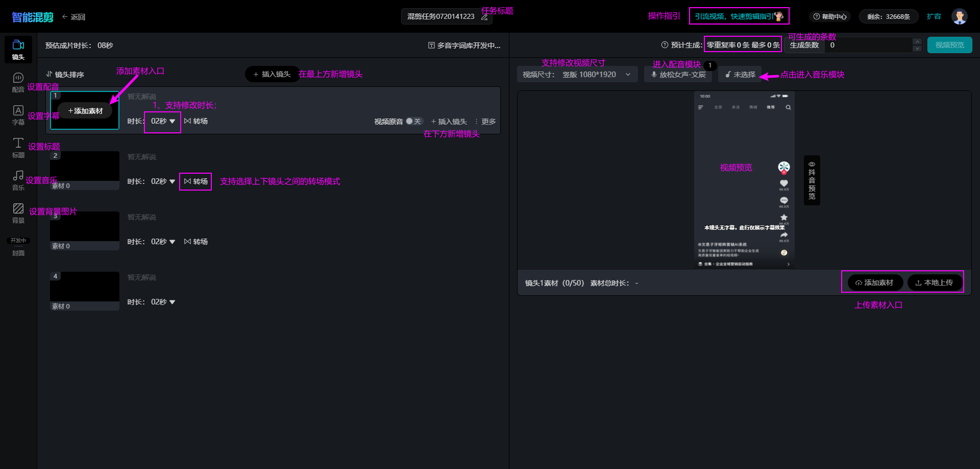Click +添加素材 on shot 1 thumbnail
This screenshot has width=980, height=469.
(85, 111)
